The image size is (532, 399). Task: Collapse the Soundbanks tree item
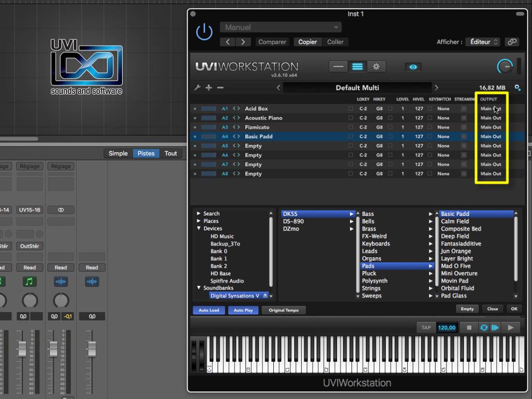pyautogui.click(x=198, y=288)
